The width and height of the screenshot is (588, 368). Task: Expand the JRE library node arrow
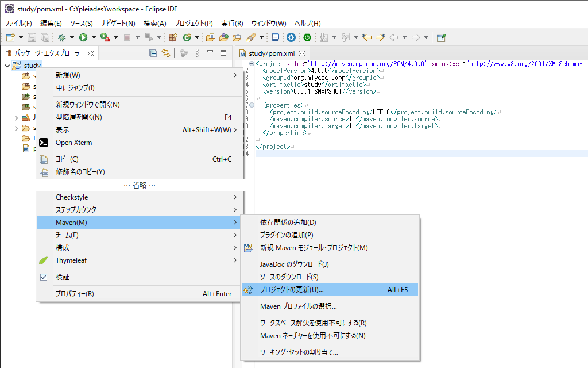(x=16, y=118)
